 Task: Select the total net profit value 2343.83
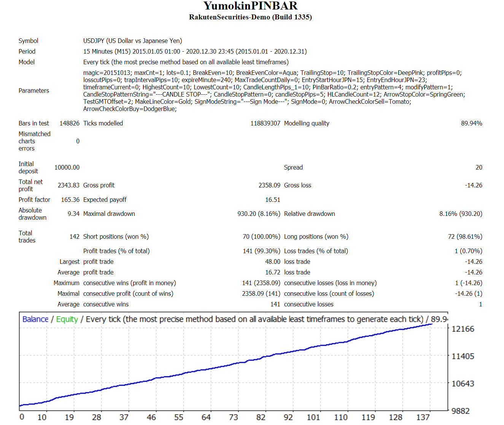(x=68, y=185)
